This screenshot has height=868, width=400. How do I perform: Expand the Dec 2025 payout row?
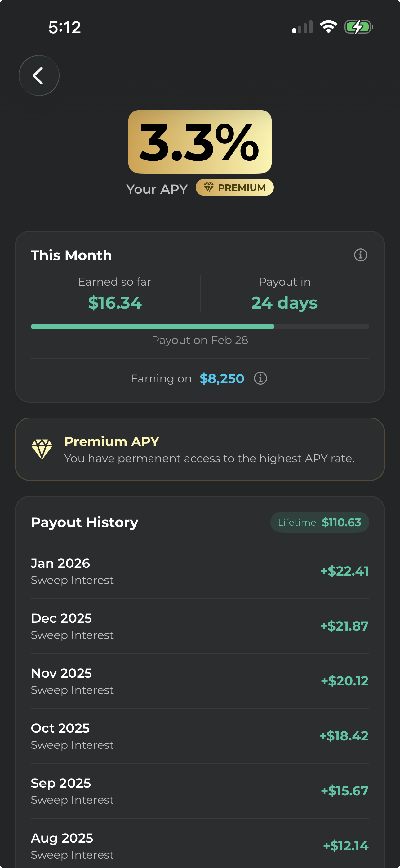point(200,626)
